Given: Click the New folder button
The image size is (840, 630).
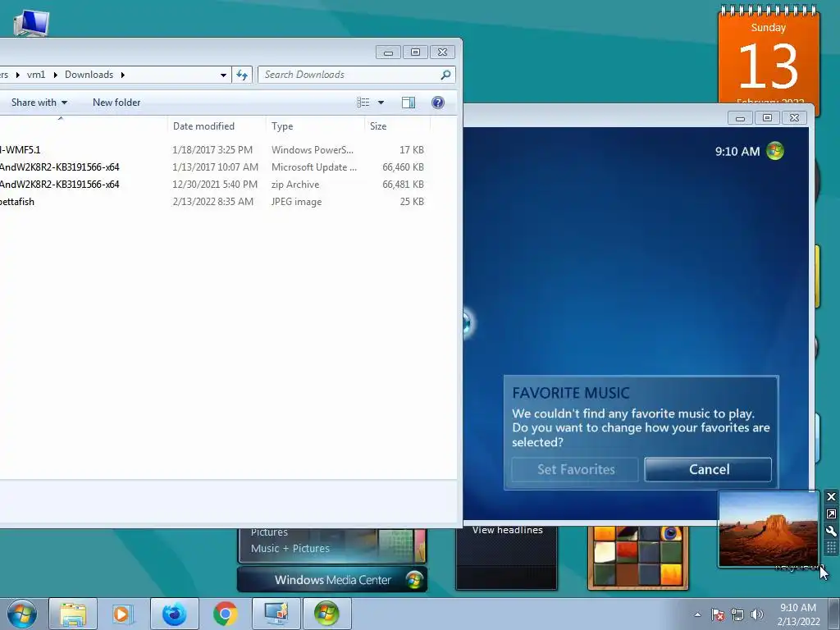Looking at the screenshot, I should (x=116, y=103).
